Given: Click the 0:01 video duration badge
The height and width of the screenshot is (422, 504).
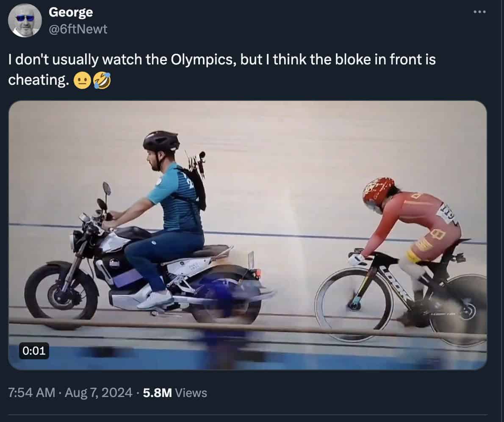Looking at the screenshot, I should click(34, 350).
